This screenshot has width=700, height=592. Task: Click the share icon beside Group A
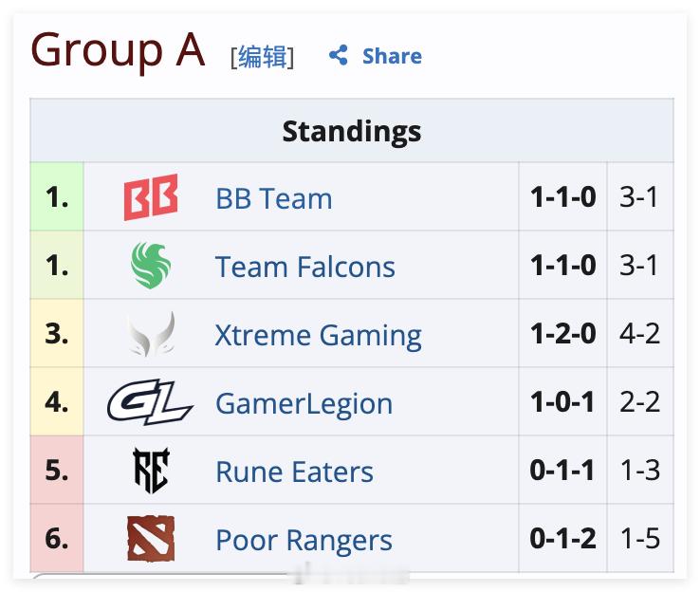click(x=339, y=55)
